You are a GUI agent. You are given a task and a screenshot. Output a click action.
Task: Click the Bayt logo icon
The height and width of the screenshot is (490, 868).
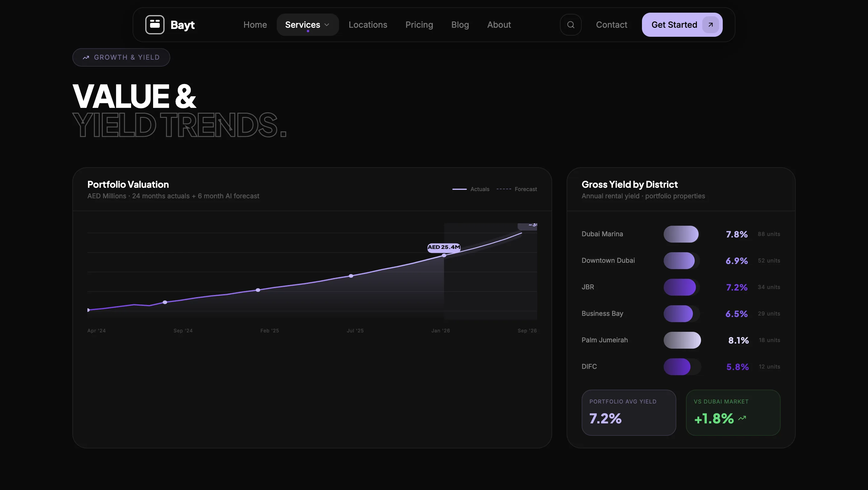[155, 25]
